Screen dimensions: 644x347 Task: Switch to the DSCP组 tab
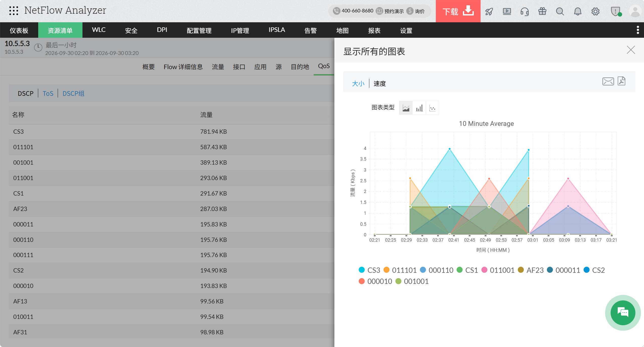point(73,93)
